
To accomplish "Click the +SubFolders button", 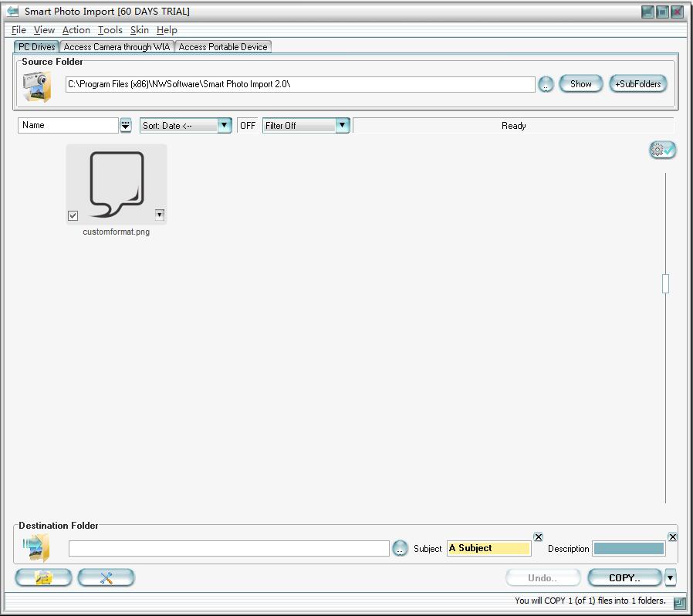I will click(x=638, y=84).
